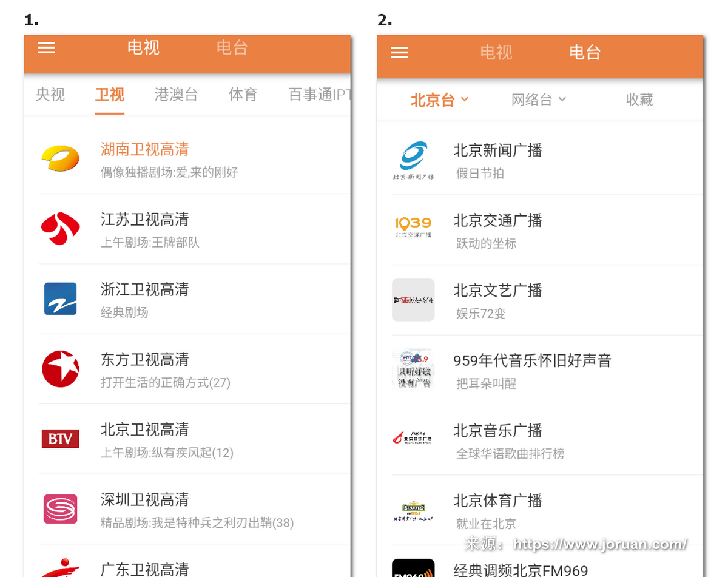
Task: Tap the BTV channel logo
Action: [60, 439]
